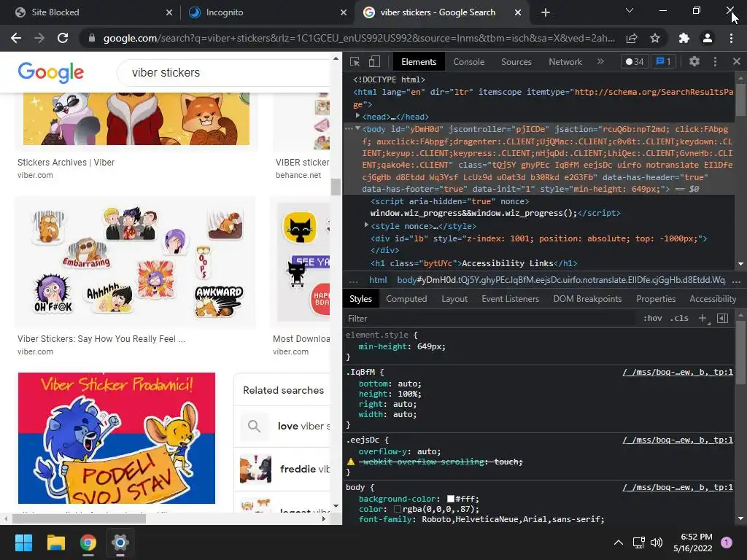This screenshot has width=747, height=560.
Task: Open the DOM Breakpoints tab
Action: (587, 299)
